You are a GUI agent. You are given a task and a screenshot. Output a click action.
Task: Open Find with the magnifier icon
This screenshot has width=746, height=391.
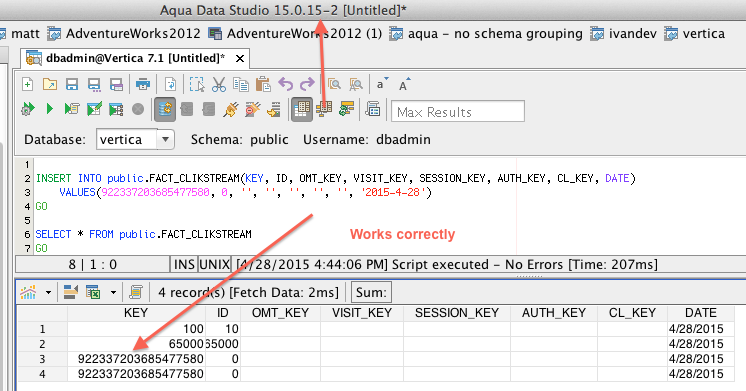click(x=334, y=85)
